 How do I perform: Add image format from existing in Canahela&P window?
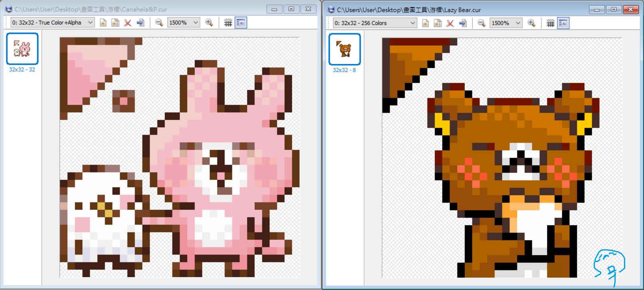[115, 23]
